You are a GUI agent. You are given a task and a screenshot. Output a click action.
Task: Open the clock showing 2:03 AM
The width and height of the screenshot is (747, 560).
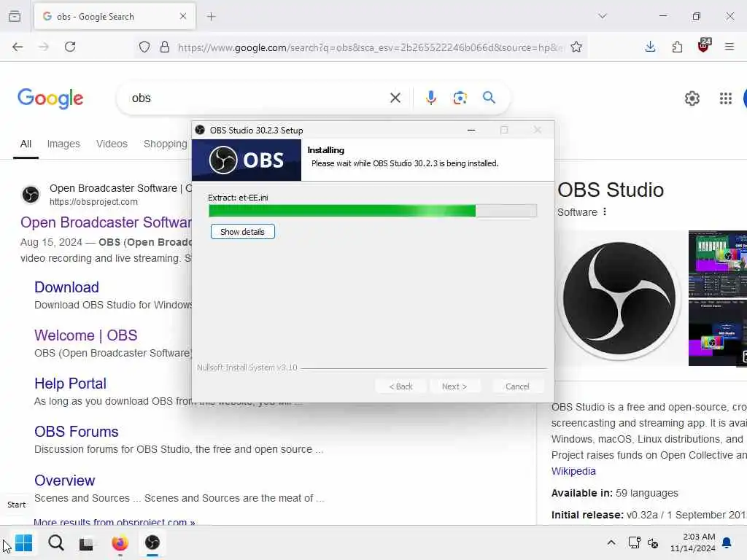pos(693,542)
